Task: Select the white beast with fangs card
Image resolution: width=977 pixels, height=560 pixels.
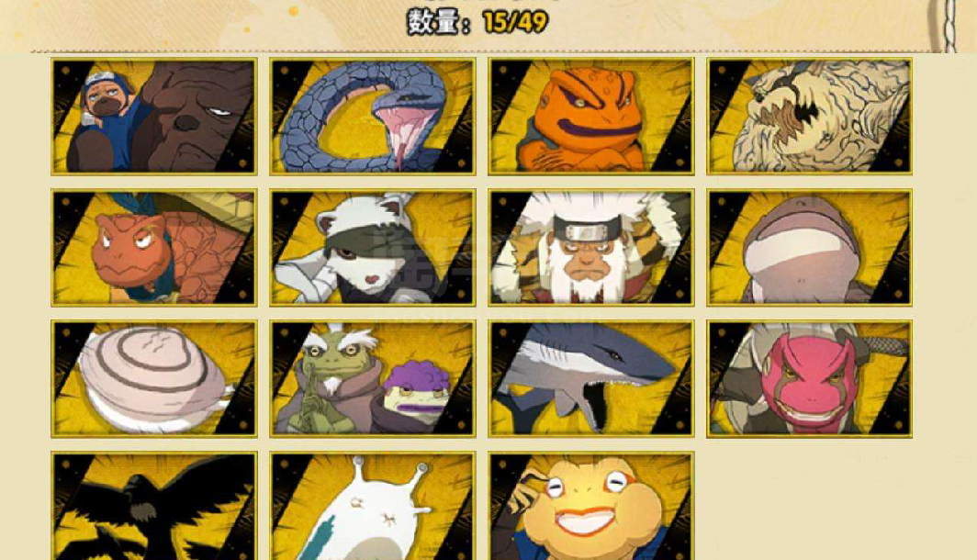Action: tap(809, 117)
